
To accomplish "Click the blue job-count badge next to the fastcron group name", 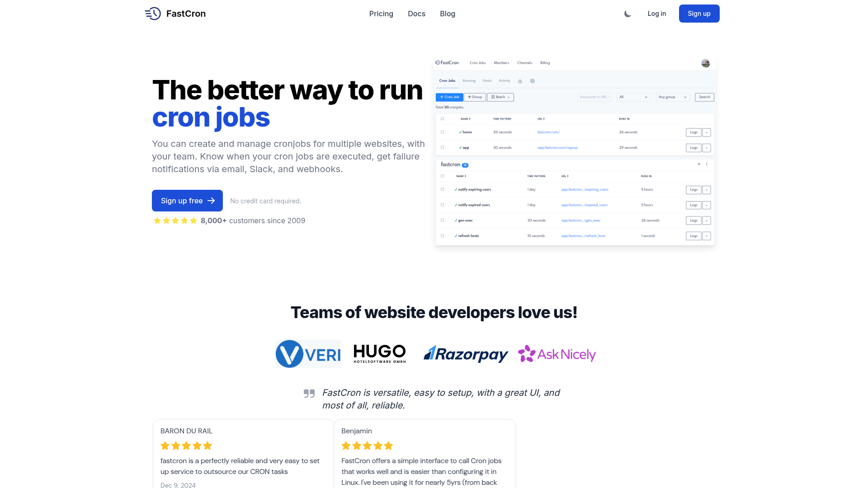I will (x=465, y=165).
